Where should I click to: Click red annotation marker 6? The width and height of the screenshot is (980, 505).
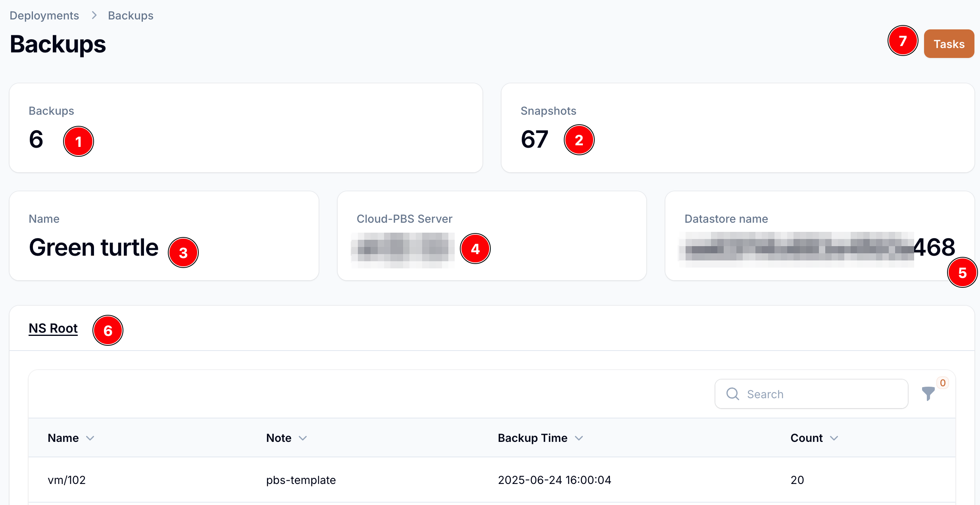point(108,330)
